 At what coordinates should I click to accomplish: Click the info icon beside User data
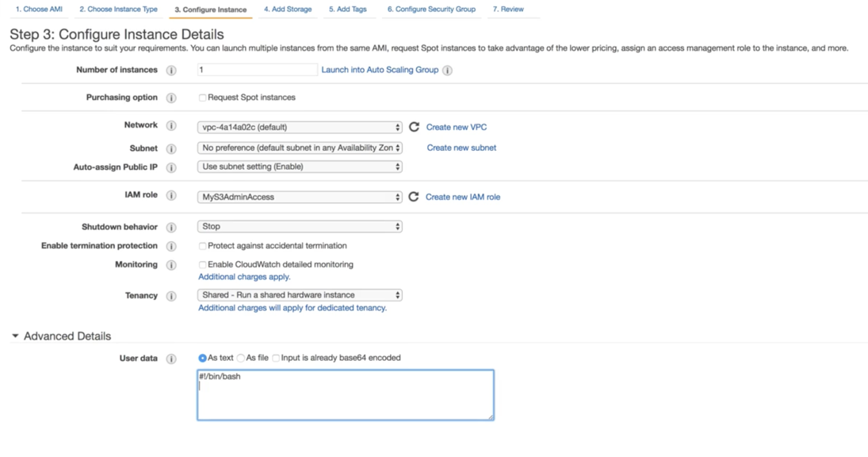click(x=171, y=358)
